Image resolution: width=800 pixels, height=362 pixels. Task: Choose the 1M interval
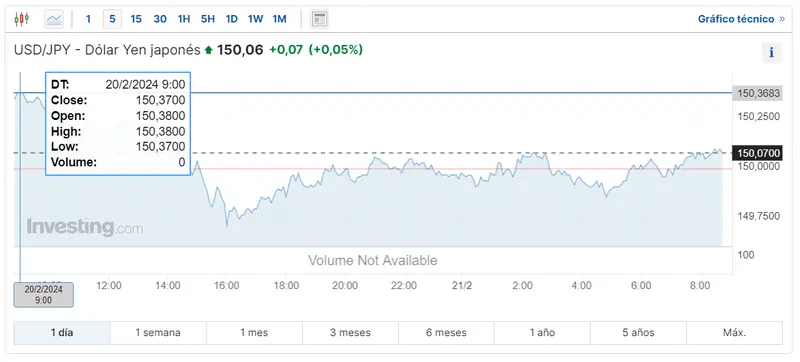[280, 19]
